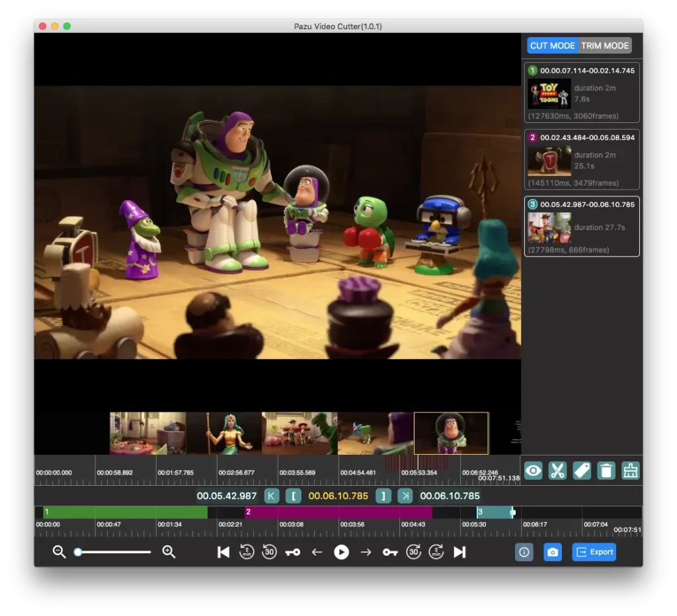Image resolution: width=677 pixels, height=616 pixels.
Task: Click the video preview area
Action: coord(278,222)
